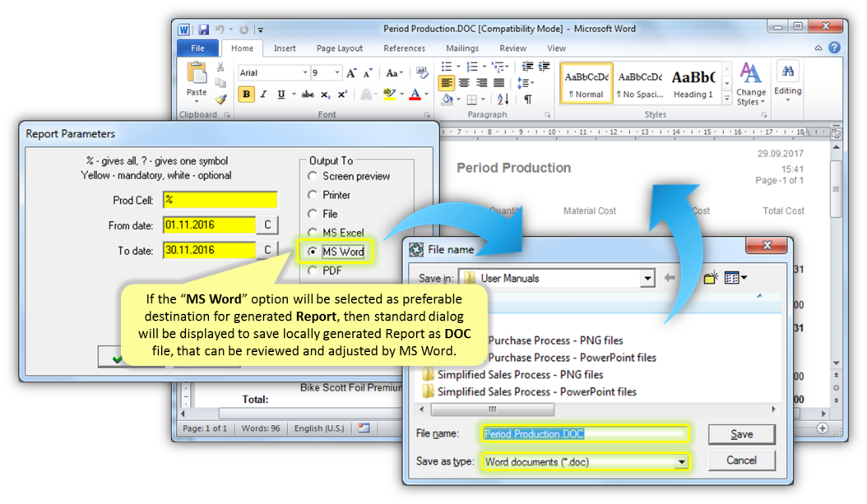Click the Paste clipboard icon in Word
Image resolution: width=867 pixels, height=504 pixels.
coord(197,73)
